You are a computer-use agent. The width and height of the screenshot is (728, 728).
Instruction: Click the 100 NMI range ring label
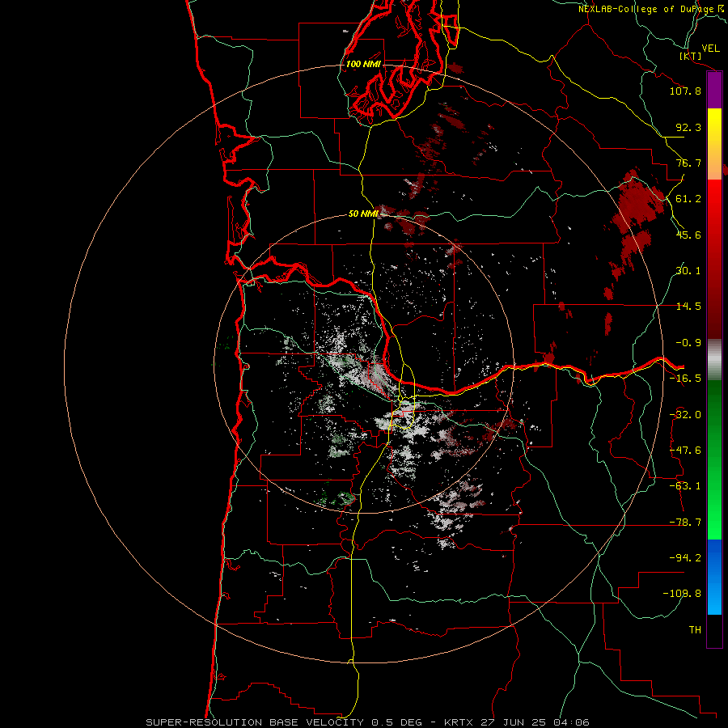coord(363,64)
